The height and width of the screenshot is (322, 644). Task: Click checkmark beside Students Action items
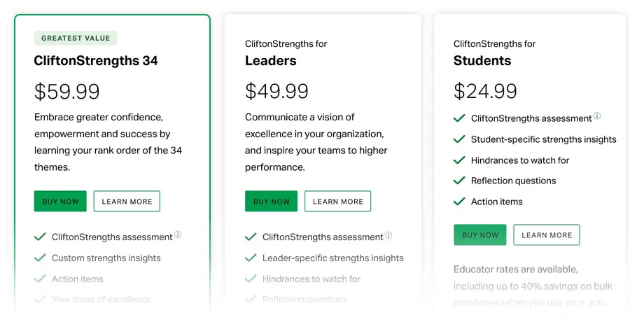click(x=459, y=202)
